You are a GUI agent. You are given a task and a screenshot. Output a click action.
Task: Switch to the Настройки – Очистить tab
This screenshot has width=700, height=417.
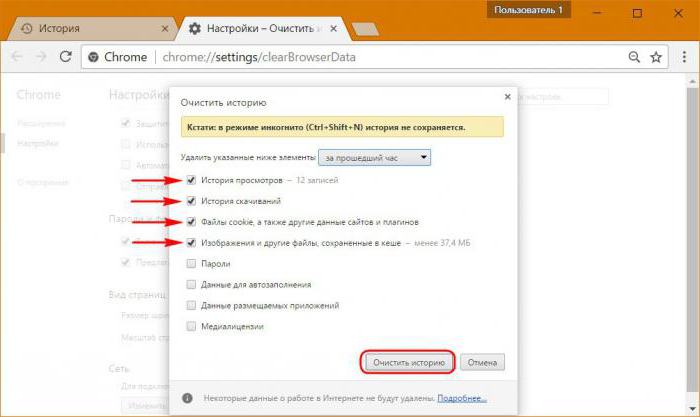(263, 29)
